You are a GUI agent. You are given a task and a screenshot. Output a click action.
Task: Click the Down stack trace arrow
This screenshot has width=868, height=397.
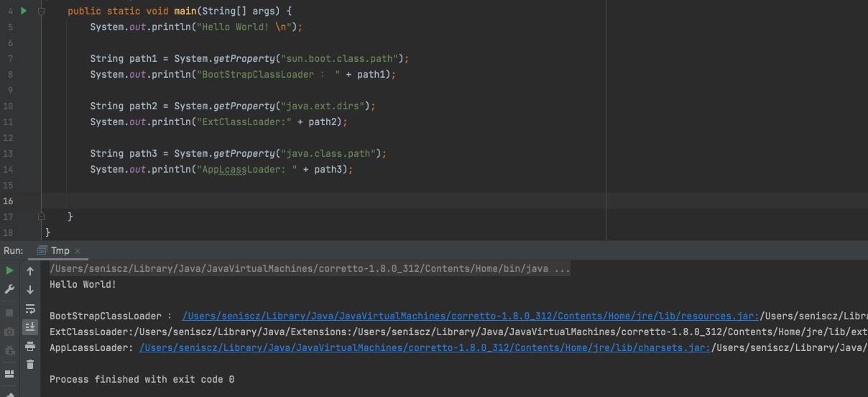pos(30,290)
